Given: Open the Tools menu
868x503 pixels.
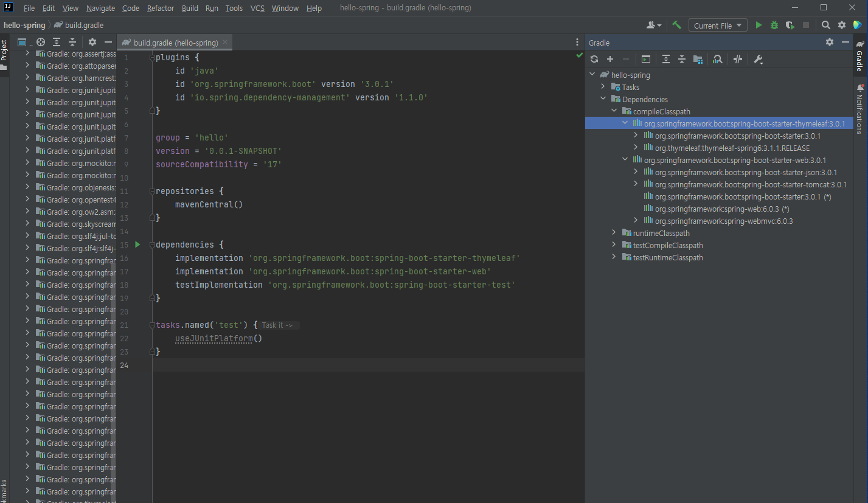Looking at the screenshot, I should (234, 8).
